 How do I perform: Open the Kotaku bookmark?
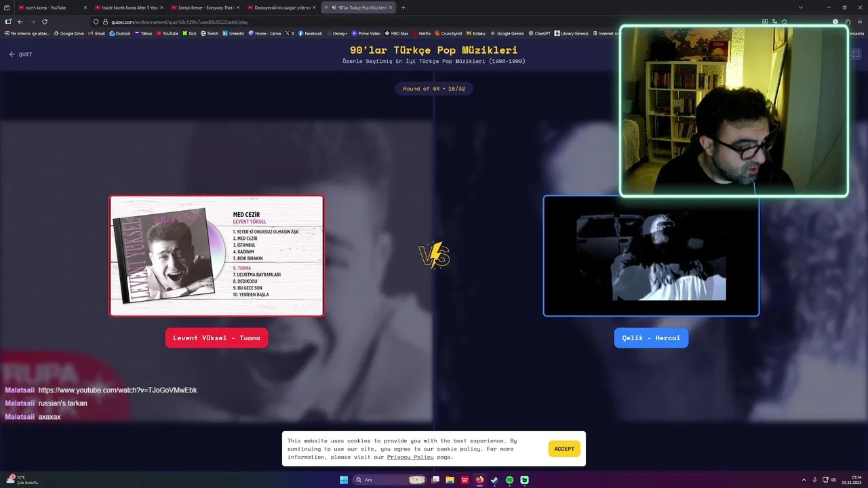click(475, 33)
